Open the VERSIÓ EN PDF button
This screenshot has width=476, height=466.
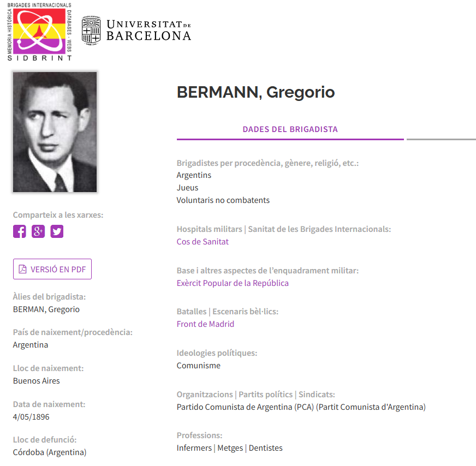(x=52, y=269)
